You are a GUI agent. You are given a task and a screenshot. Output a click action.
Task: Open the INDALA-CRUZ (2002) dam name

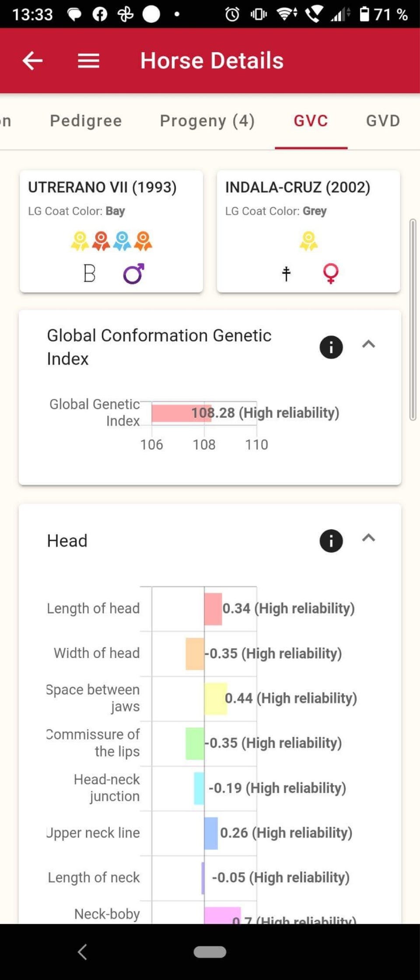click(297, 187)
